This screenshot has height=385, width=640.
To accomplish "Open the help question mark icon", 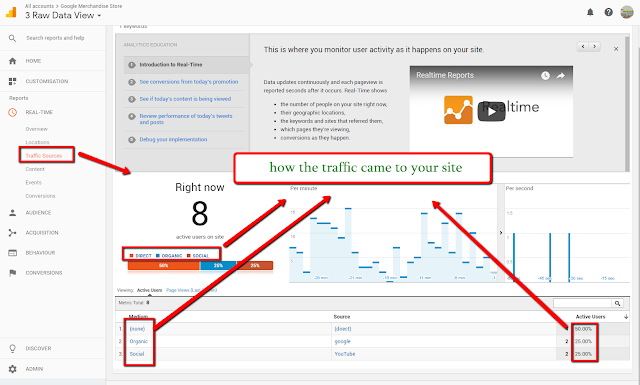I will click(608, 12).
